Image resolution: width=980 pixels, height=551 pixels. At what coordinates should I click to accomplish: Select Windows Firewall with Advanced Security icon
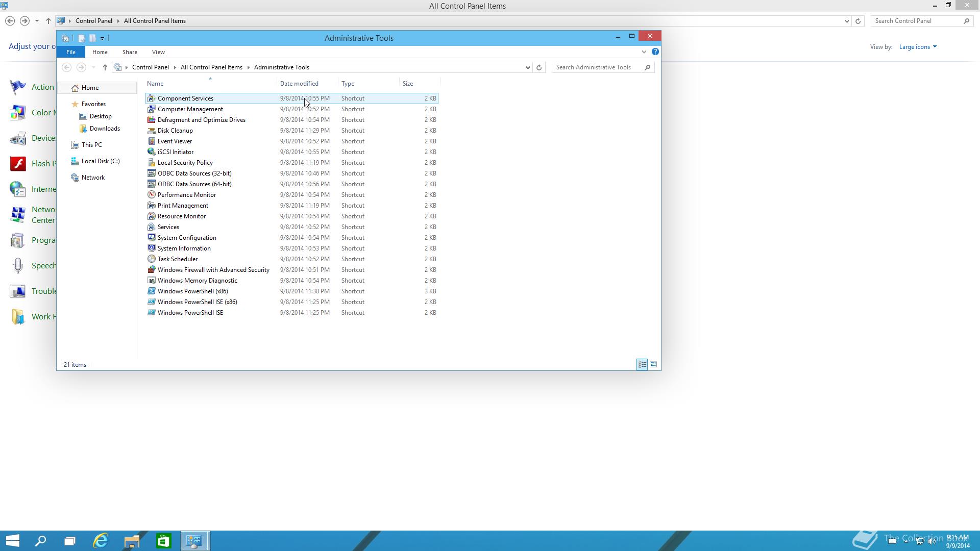pyautogui.click(x=151, y=270)
